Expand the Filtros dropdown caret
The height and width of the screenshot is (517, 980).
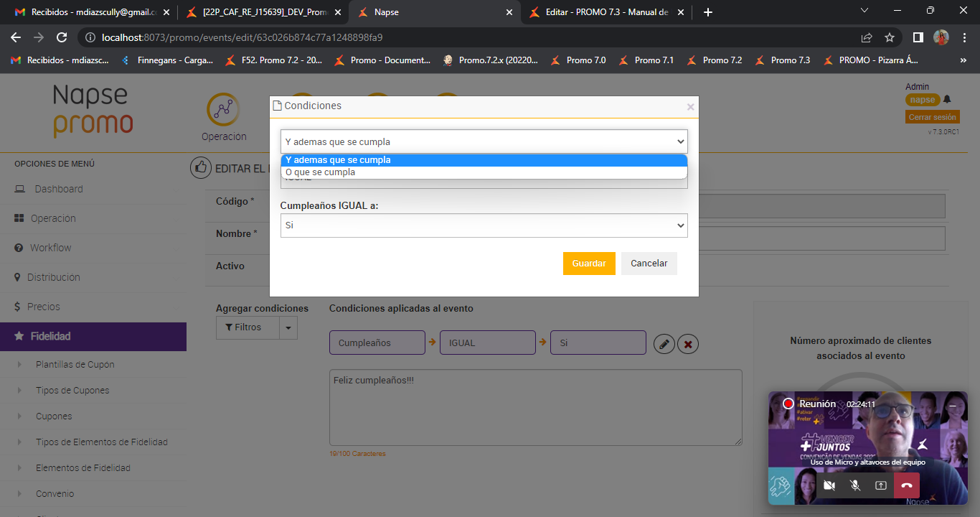coord(288,327)
